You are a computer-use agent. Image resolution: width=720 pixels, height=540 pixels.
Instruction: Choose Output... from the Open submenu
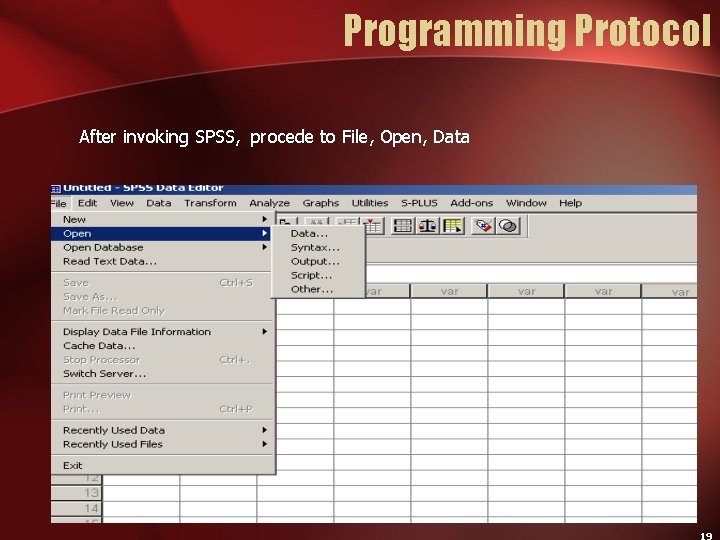pos(318,261)
